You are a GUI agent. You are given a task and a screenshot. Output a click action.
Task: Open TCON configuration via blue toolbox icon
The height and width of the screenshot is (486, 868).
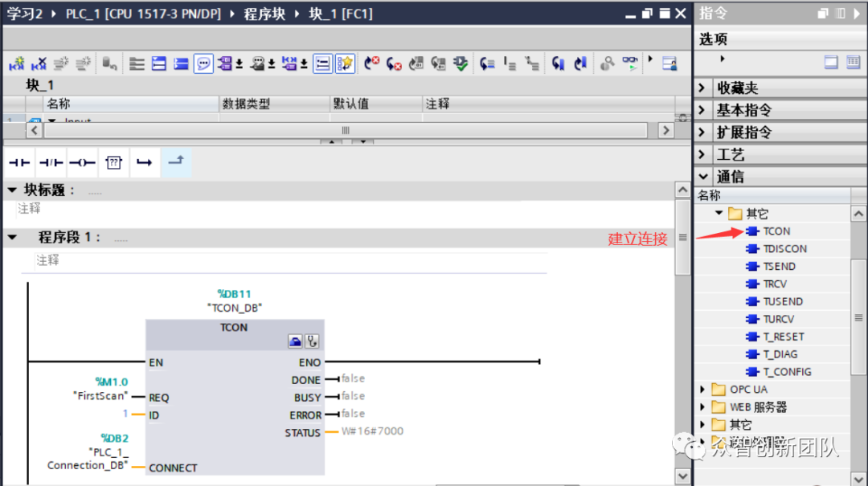coord(295,341)
